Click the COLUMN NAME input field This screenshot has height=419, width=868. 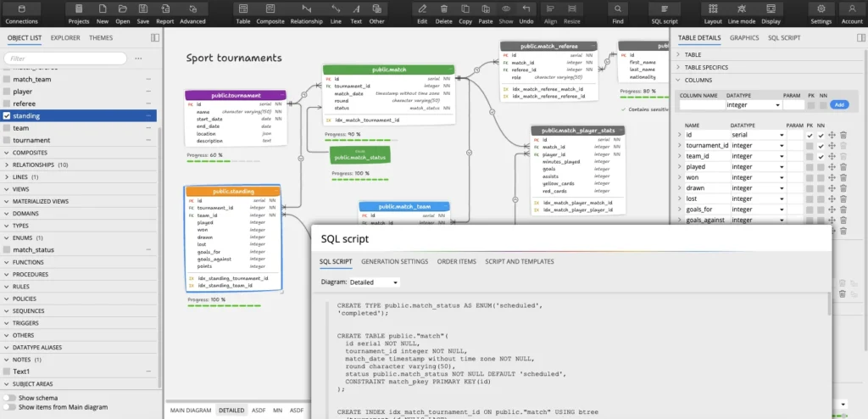702,105
